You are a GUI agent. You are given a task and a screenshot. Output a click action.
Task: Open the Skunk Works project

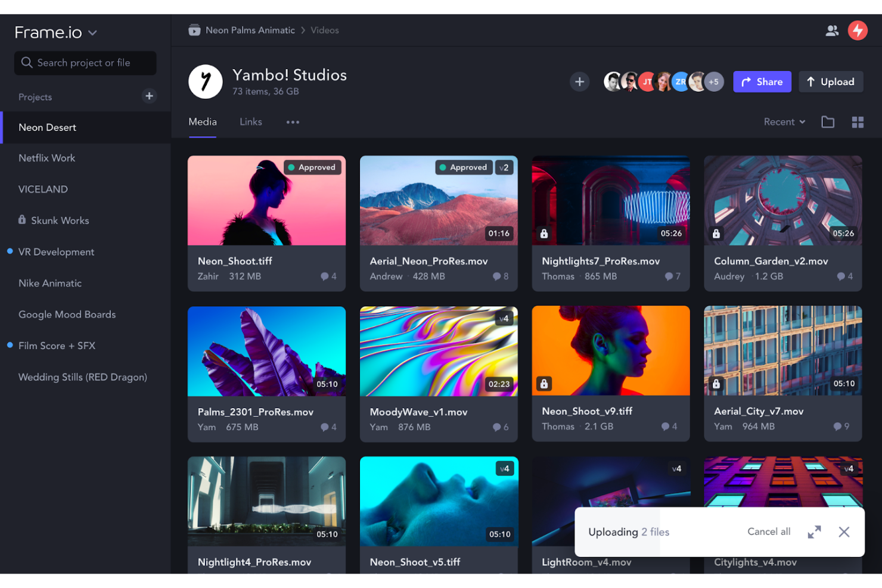pos(59,220)
